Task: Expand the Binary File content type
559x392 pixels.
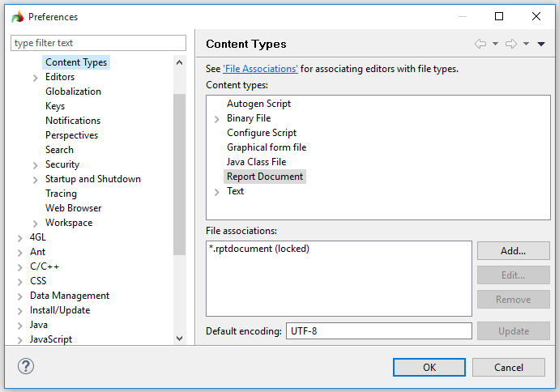Action: (x=216, y=119)
